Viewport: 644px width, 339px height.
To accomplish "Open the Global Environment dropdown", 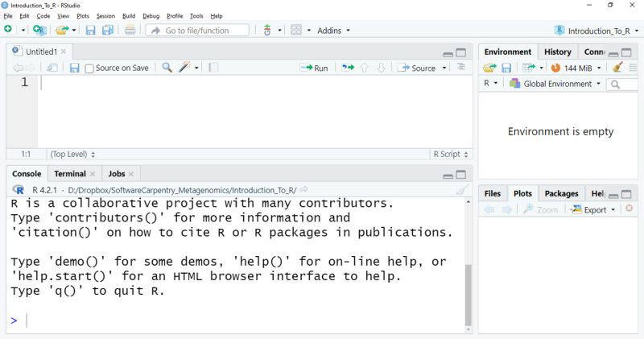I will click(x=555, y=84).
